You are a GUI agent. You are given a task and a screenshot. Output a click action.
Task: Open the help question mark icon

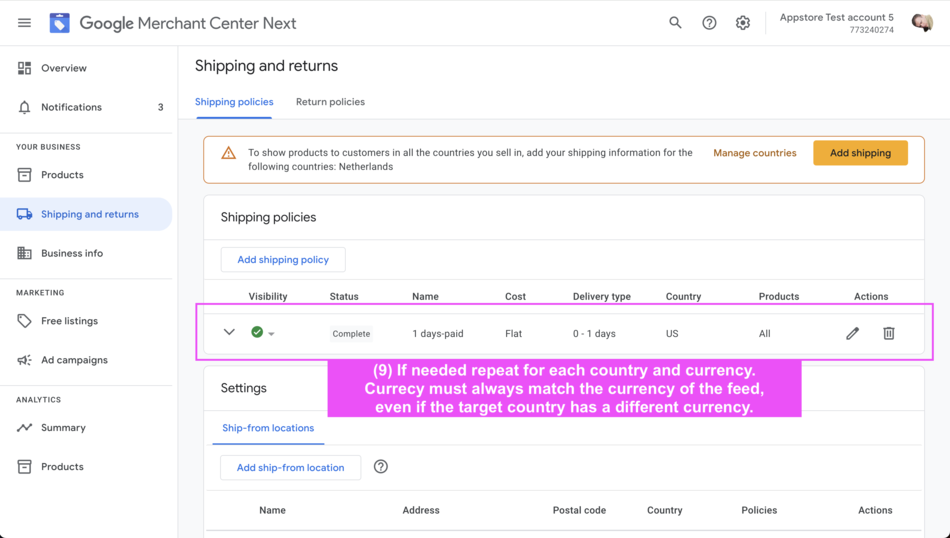click(x=709, y=23)
